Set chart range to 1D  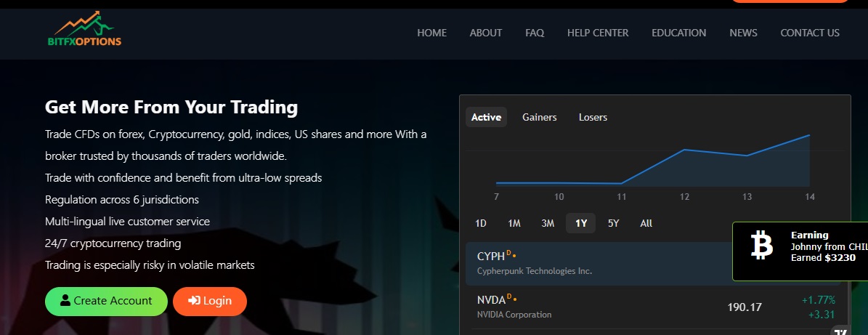tap(481, 223)
